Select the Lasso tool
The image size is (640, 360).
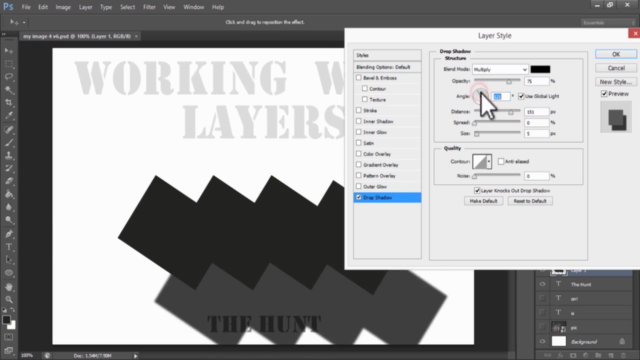9,77
